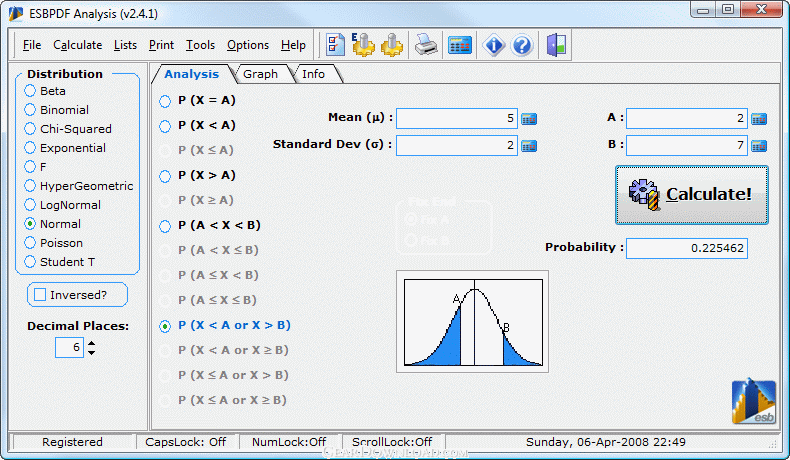Select P (X > A) option
Screen dimensions: 790x460
[197, 176]
